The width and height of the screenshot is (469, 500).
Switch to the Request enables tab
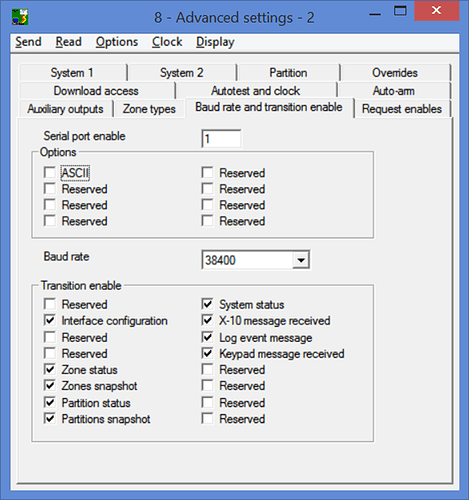[x=402, y=109]
